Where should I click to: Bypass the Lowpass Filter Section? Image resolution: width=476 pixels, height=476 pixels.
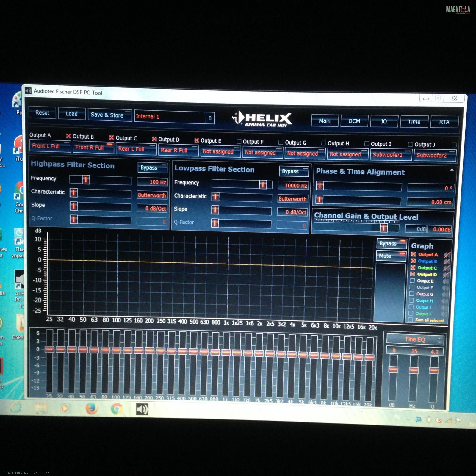294,171
